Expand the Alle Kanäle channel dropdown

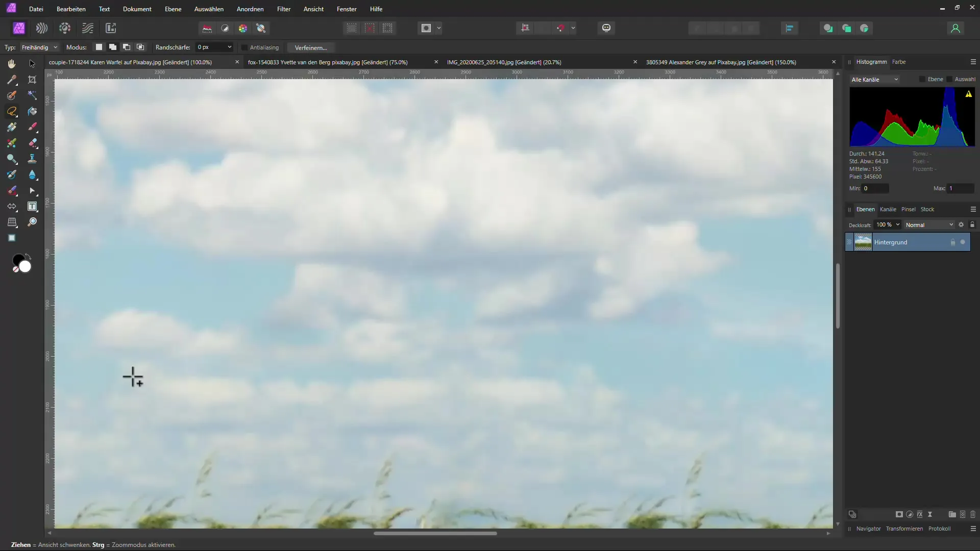click(875, 80)
